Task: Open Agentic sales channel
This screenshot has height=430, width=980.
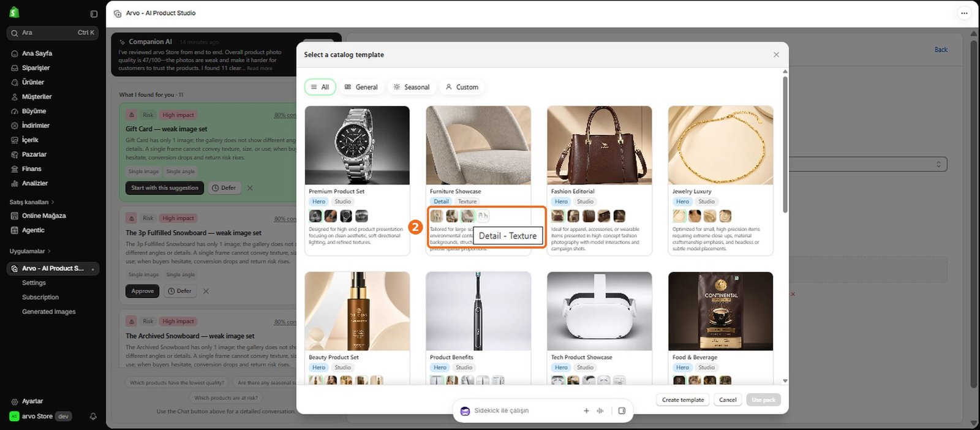Action: tap(33, 230)
